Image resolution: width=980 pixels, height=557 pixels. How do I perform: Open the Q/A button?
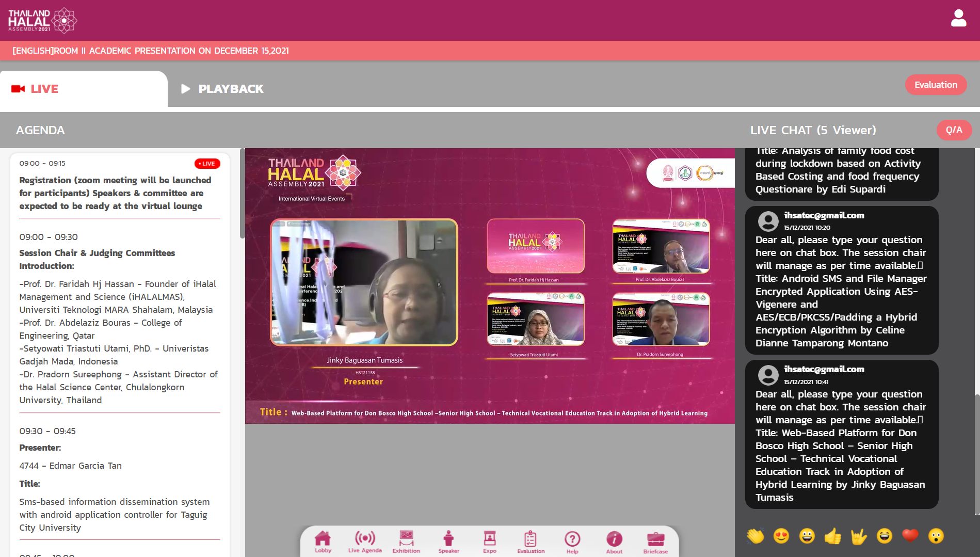point(954,130)
